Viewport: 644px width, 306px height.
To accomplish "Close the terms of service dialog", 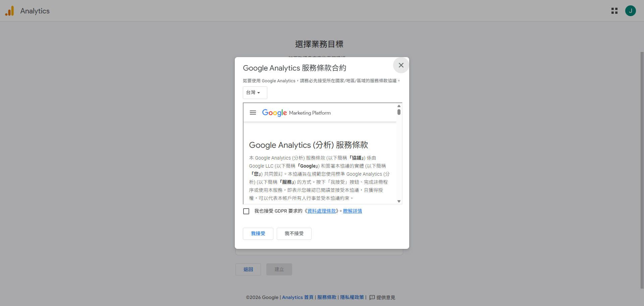I will (401, 65).
